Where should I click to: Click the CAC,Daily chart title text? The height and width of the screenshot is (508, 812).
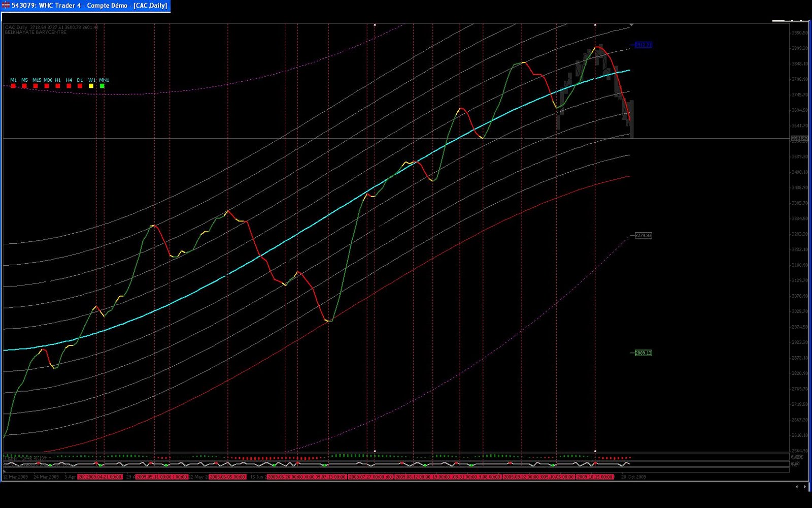pos(16,27)
